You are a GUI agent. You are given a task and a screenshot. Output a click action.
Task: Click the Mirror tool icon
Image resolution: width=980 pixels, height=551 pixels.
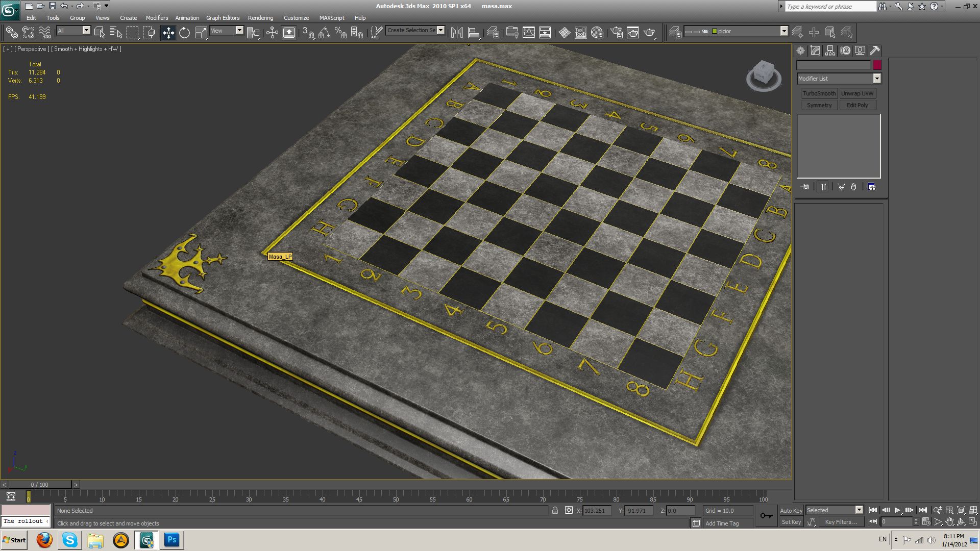point(457,33)
